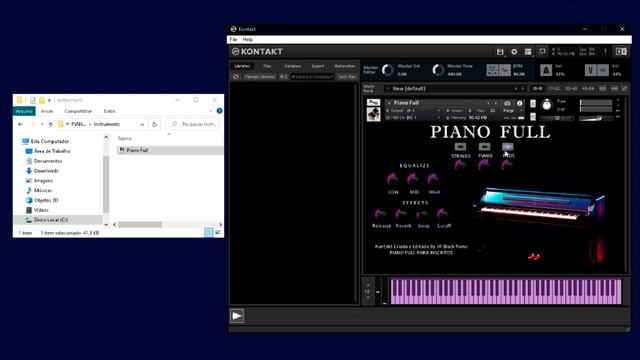Expand the Explorer ribbon chevron
The height and width of the screenshot is (360, 640).
pyautogui.click(x=211, y=111)
